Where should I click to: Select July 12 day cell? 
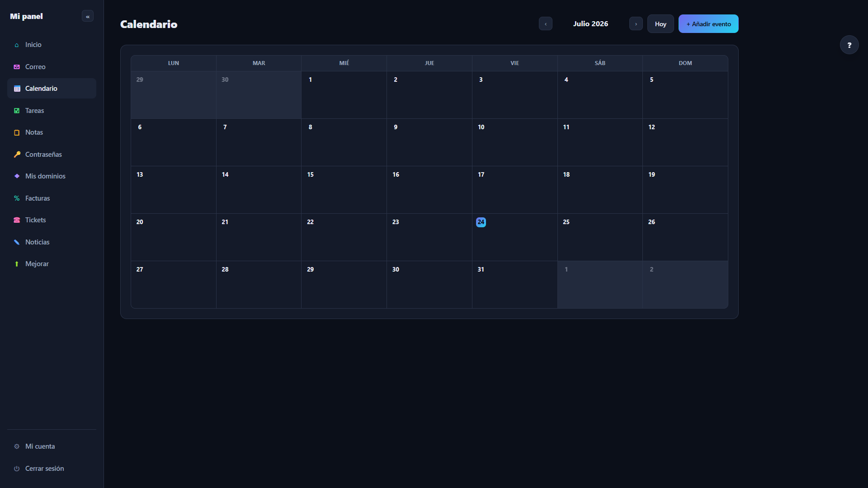click(685, 142)
